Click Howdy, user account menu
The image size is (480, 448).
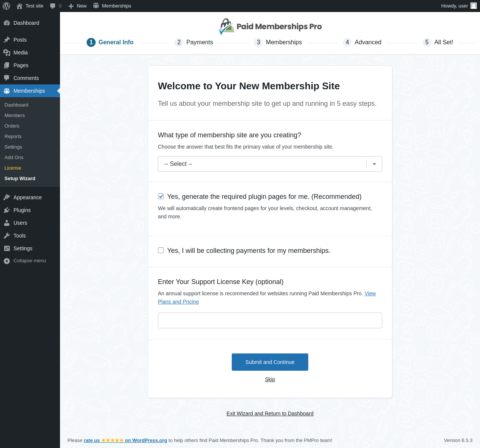(x=459, y=6)
